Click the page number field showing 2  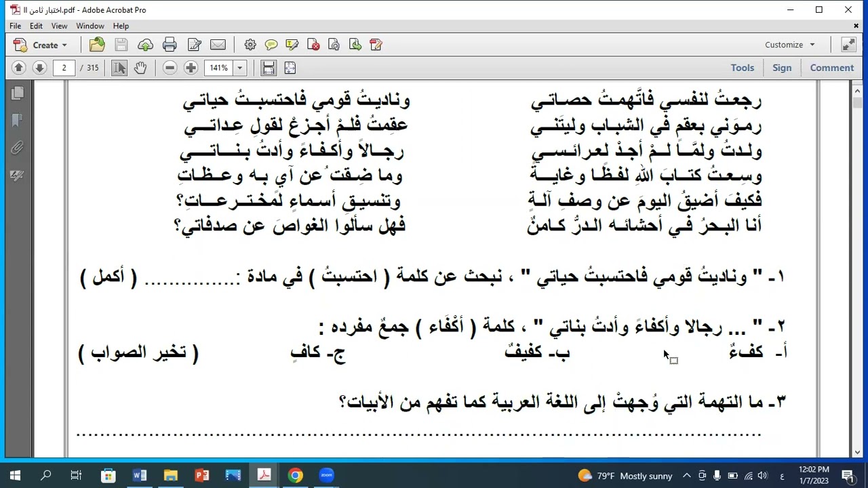click(x=64, y=68)
